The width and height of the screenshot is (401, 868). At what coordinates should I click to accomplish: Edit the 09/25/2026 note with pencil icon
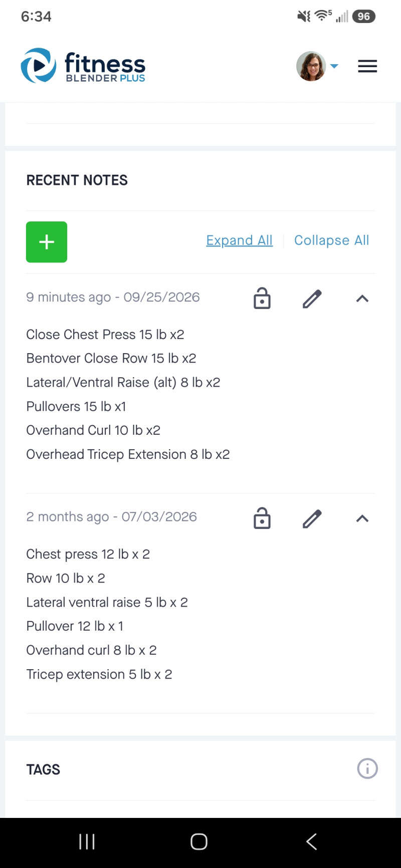tap(312, 299)
